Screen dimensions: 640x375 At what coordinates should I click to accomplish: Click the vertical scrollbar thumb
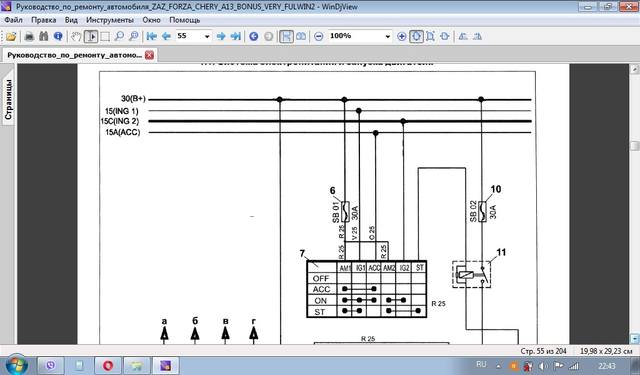pyautogui.click(x=635, y=146)
